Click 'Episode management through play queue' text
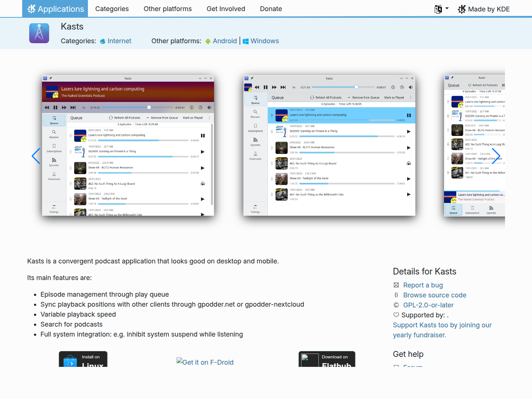This screenshot has height=399, width=532. [105, 294]
